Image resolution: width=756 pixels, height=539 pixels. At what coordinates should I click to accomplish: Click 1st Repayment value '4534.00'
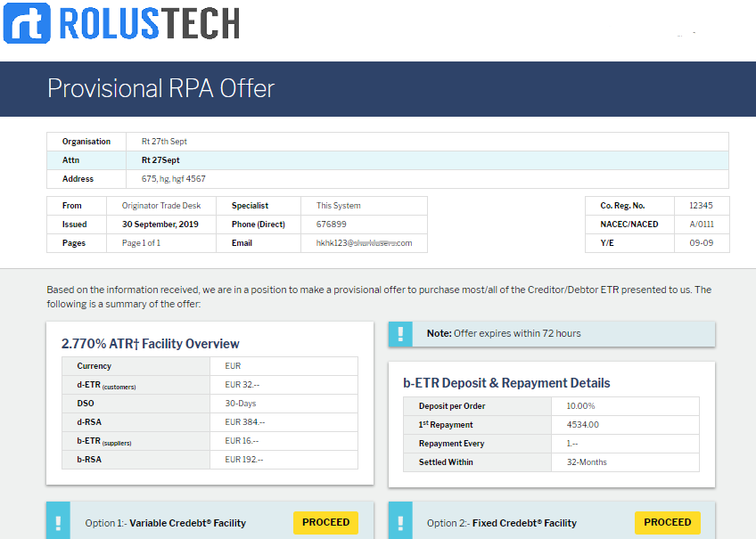click(583, 425)
